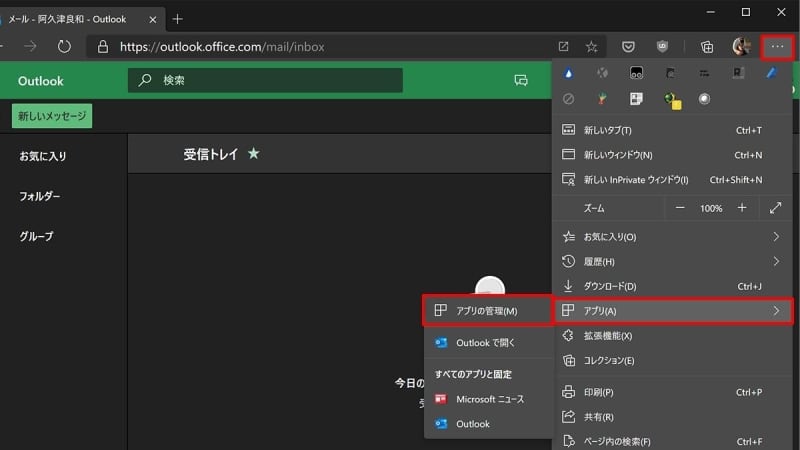Open the Edge settings and more menu

click(x=777, y=46)
